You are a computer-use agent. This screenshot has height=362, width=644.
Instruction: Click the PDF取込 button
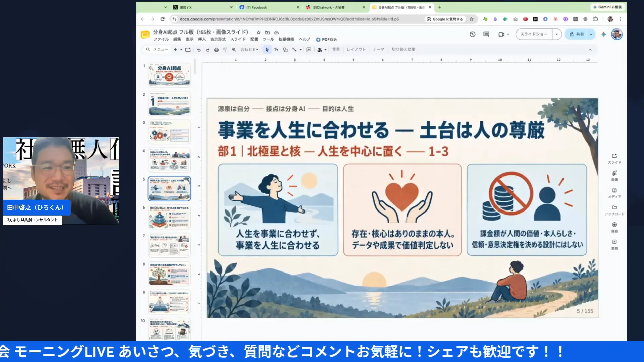[x=327, y=40]
